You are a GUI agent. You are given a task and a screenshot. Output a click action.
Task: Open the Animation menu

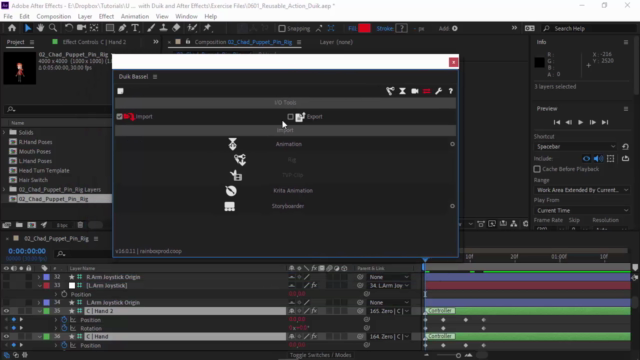[135, 16]
